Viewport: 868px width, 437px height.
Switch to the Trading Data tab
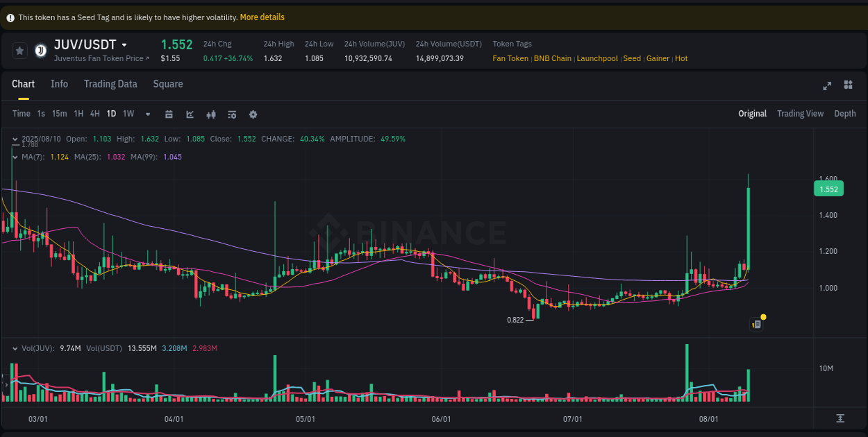[x=110, y=84]
